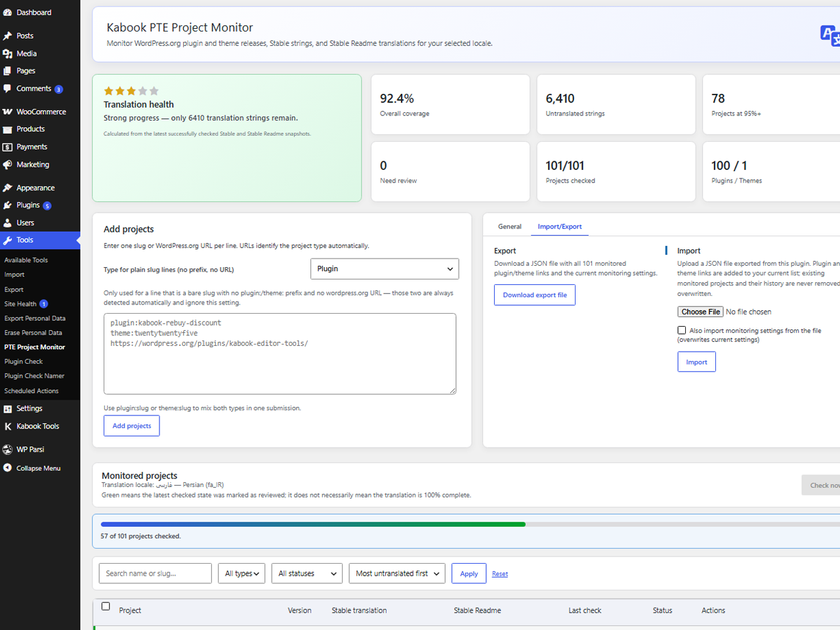Image resolution: width=840 pixels, height=630 pixels.
Task: Click the Posts pin icon
Action: (x=7, y=35)
